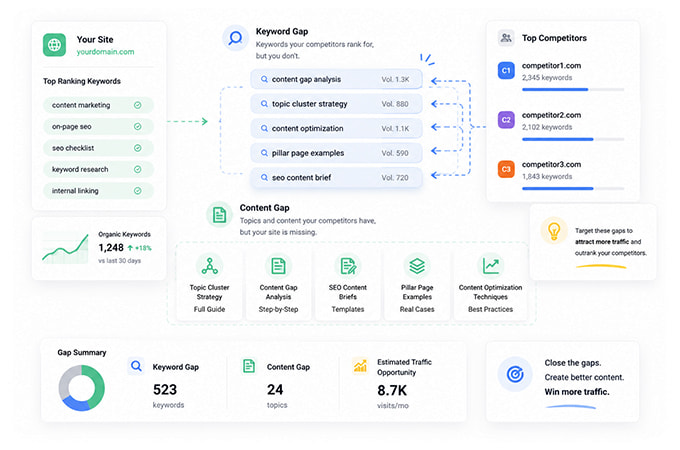680x450 pixels.
Task: Click the competitor2.com keyword progress bar
Action: tap(573, 139)
